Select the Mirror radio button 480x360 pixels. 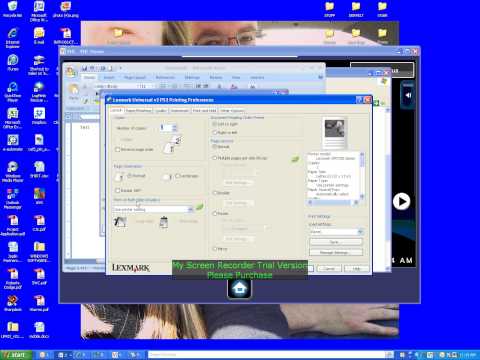(215, 249)
